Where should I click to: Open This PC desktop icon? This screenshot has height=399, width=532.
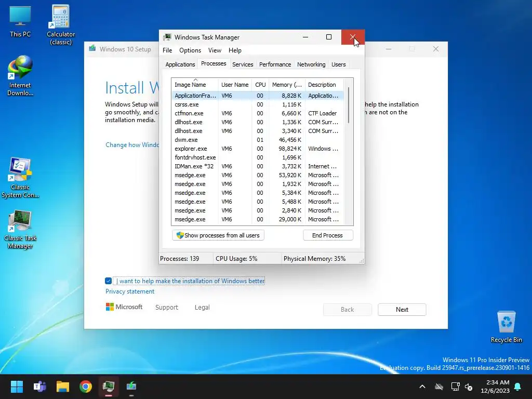coord(20,21)
